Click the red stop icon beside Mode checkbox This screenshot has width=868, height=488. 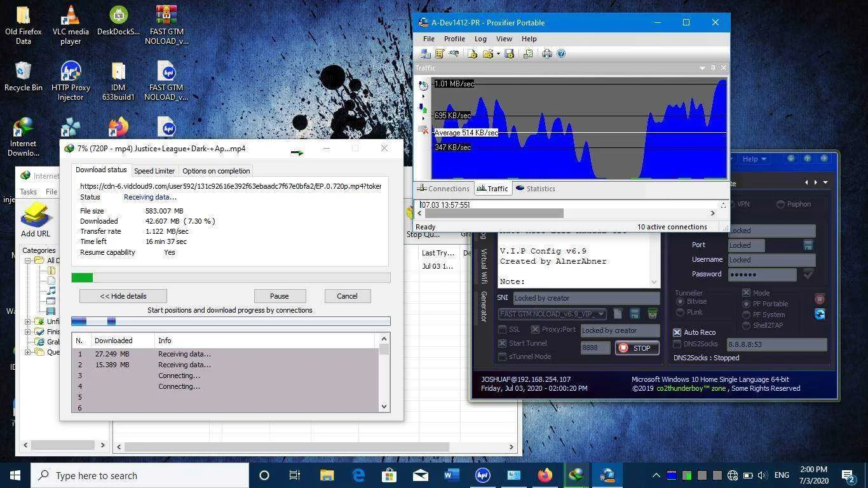820,299
